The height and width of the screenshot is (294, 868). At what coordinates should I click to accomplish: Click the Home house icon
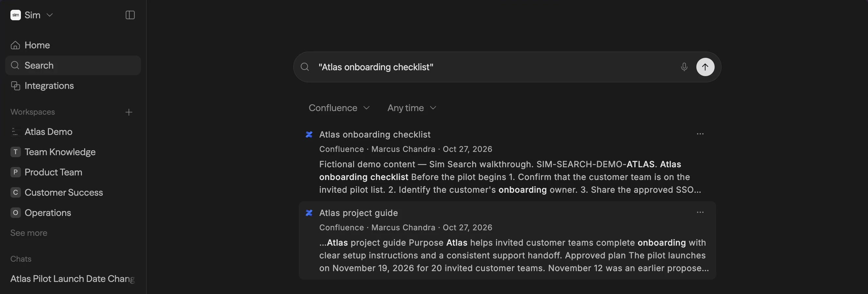click(15, 45)
